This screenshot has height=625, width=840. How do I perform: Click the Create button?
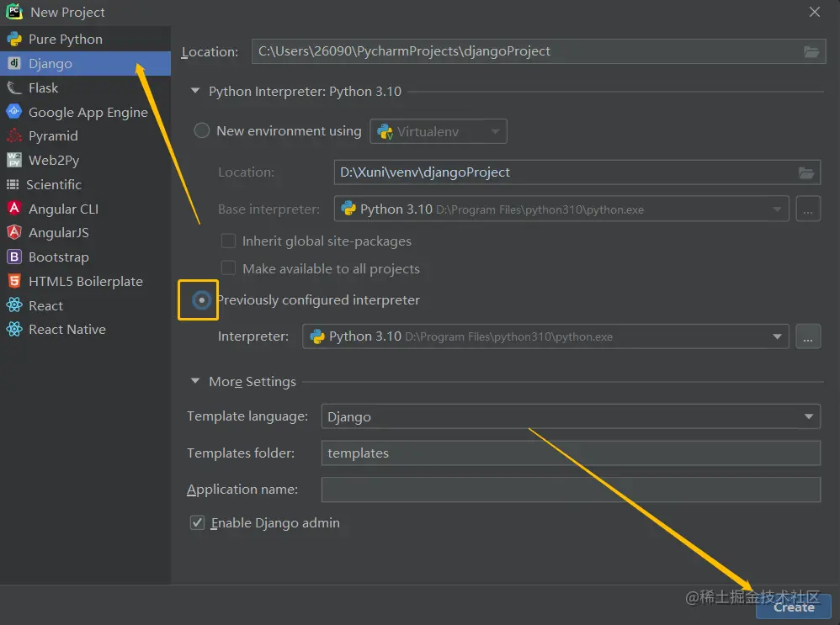(794, 606)
